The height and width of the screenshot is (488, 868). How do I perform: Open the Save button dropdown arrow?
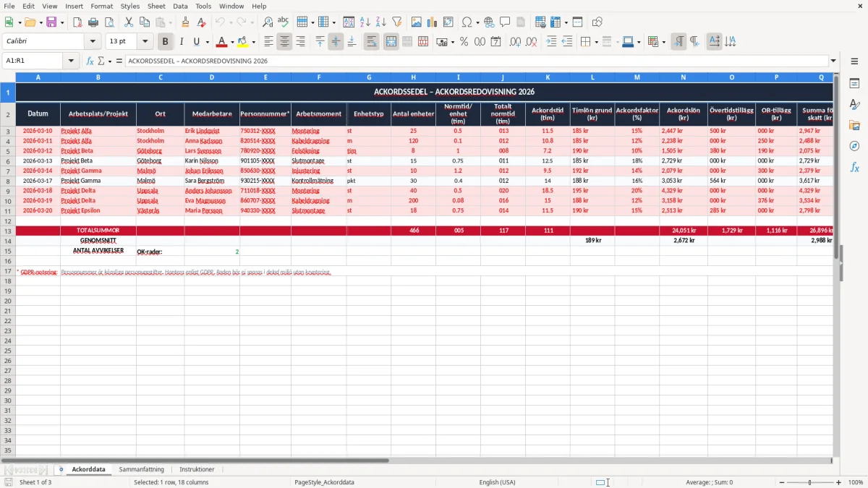pyautogui.click(x=62, y=22)
